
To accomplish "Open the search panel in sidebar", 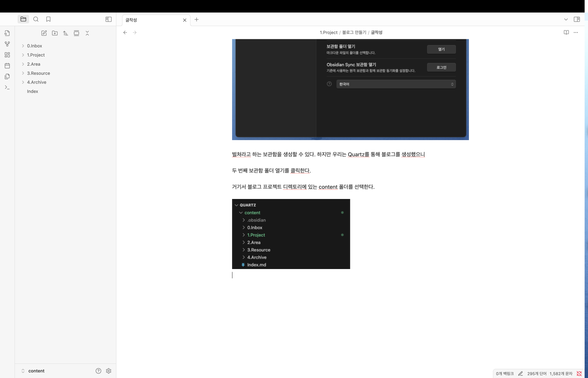I will pyautogui.click(x=36, y=19).
